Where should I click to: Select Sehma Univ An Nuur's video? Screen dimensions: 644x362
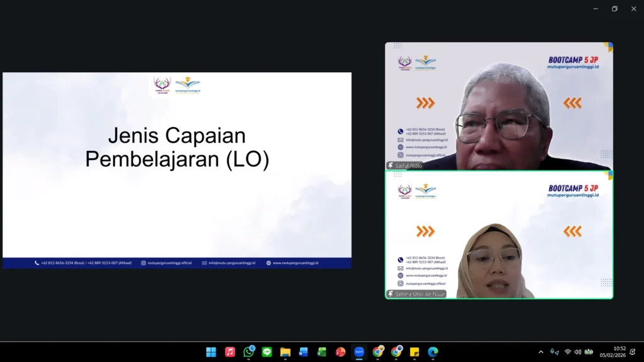pos(499,234)
